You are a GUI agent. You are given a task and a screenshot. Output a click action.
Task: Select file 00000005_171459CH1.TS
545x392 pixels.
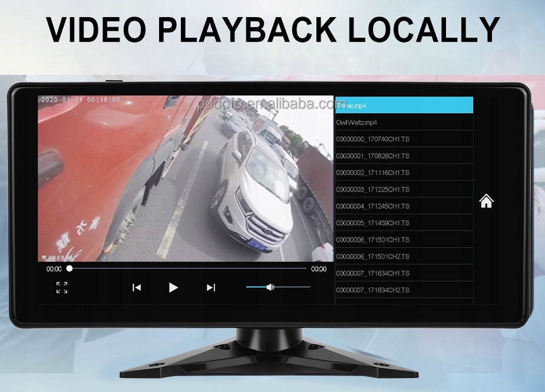pos(404,223)
